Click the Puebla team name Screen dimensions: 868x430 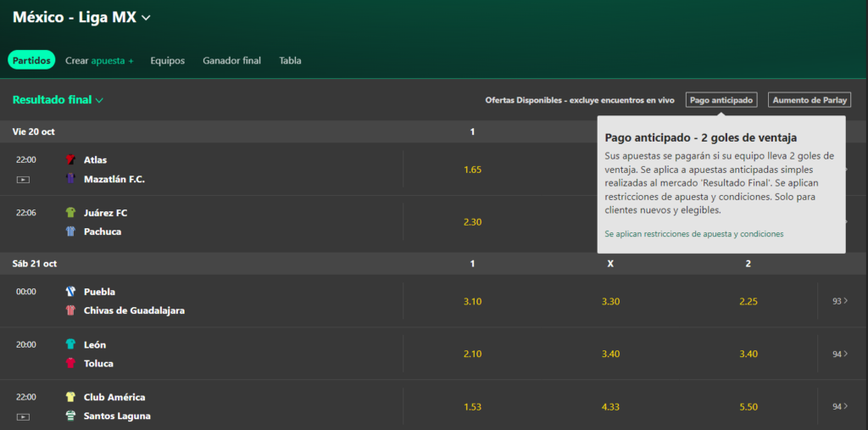pos(100,292)
